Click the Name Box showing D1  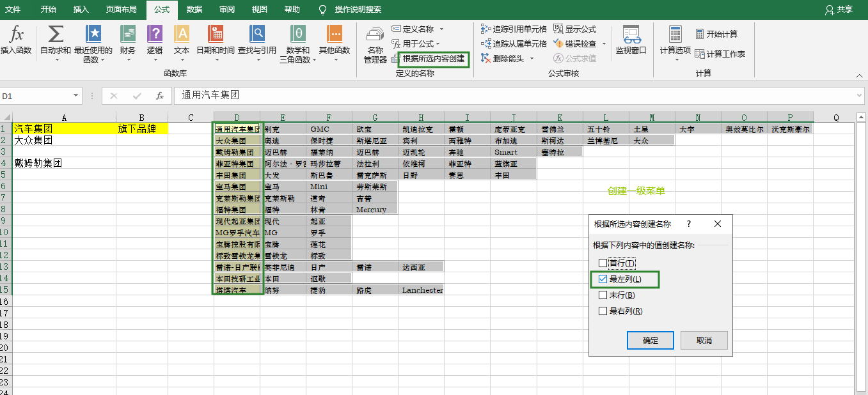(35, 96)
